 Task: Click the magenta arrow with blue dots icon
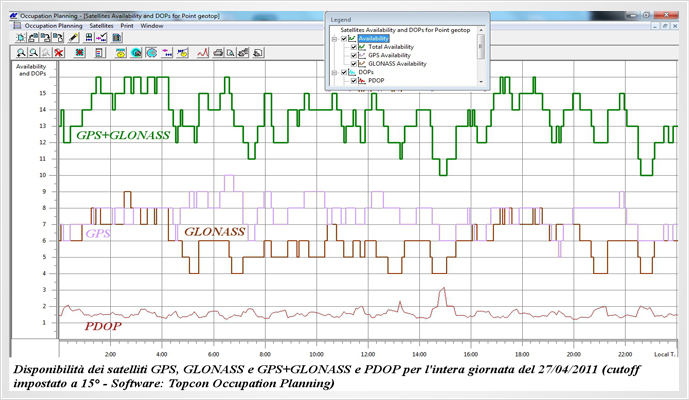tap(167, 53)
